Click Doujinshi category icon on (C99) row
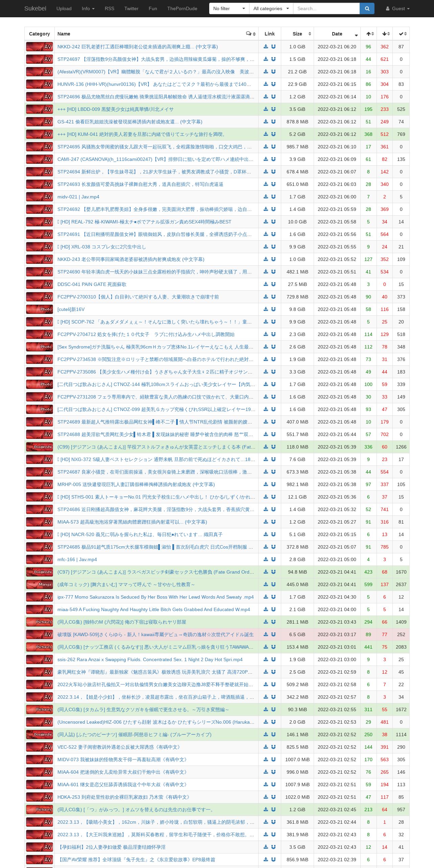The height and width of the screenshot is (868, 434). (x=40, y=447)
